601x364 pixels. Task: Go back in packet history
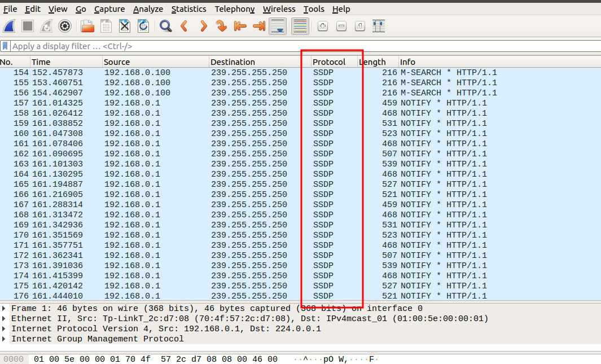[x=185, y=26]
